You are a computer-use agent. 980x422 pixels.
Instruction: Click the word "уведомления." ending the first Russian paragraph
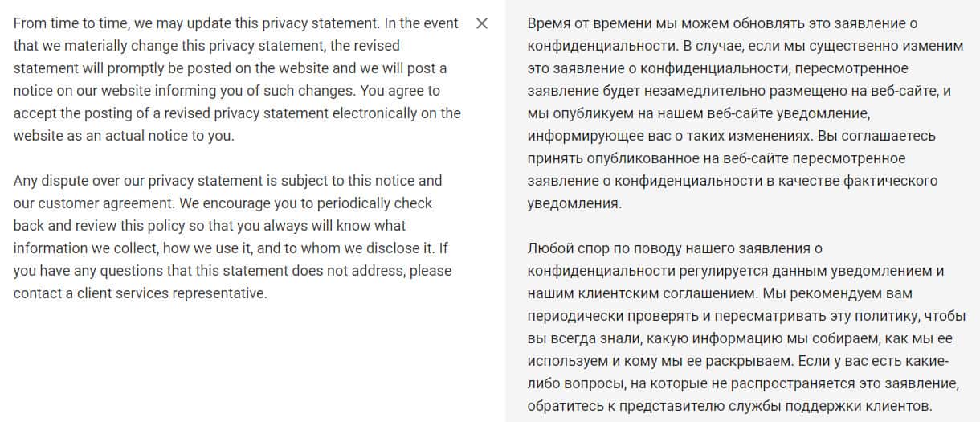point(574,203)
